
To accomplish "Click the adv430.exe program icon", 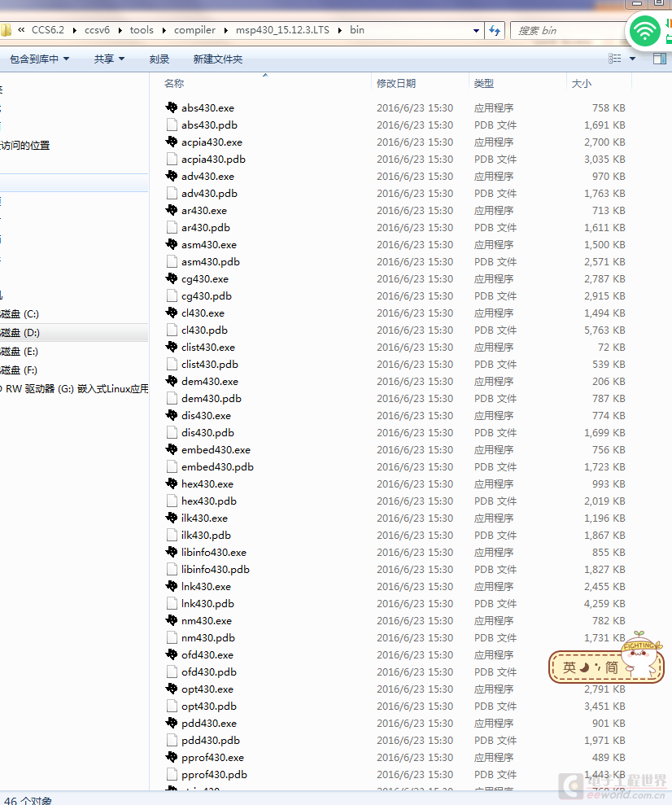I will [x=172, y=176].
